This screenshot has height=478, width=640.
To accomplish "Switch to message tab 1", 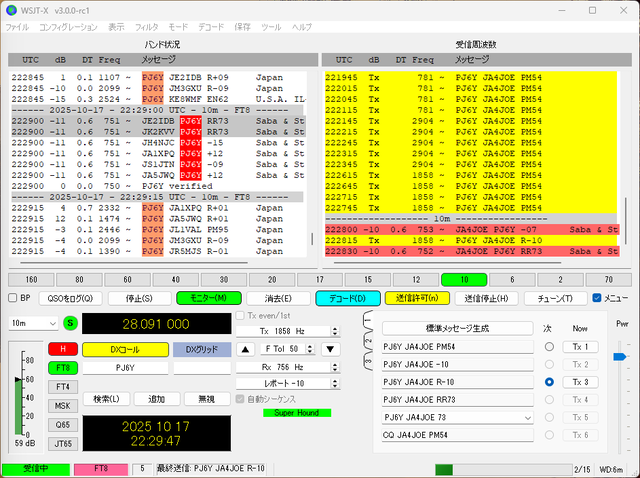I will (368, 321).
